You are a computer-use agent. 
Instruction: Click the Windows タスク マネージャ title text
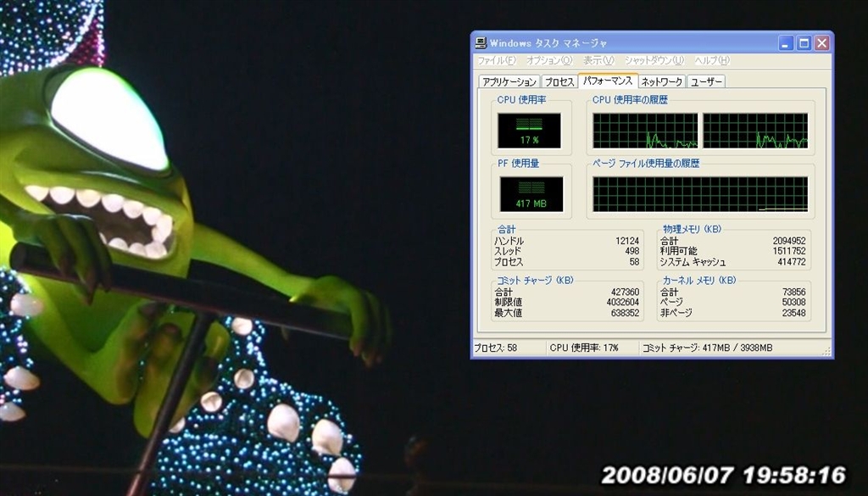coord(548,43)
